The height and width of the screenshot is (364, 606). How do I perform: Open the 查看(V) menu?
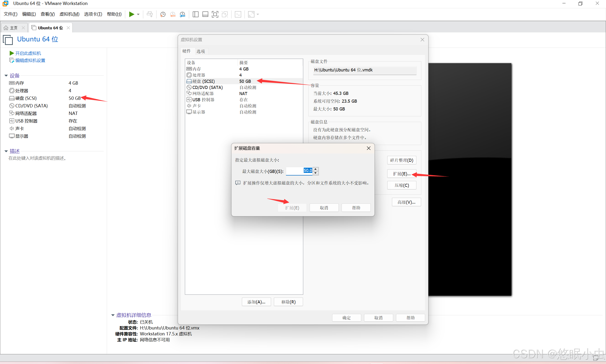point(48,14)
